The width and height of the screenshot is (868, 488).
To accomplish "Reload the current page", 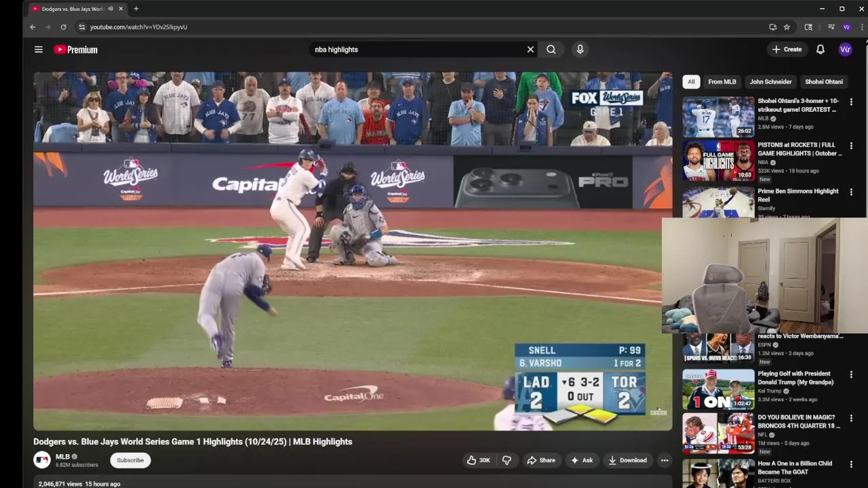I will coord(63,27).
